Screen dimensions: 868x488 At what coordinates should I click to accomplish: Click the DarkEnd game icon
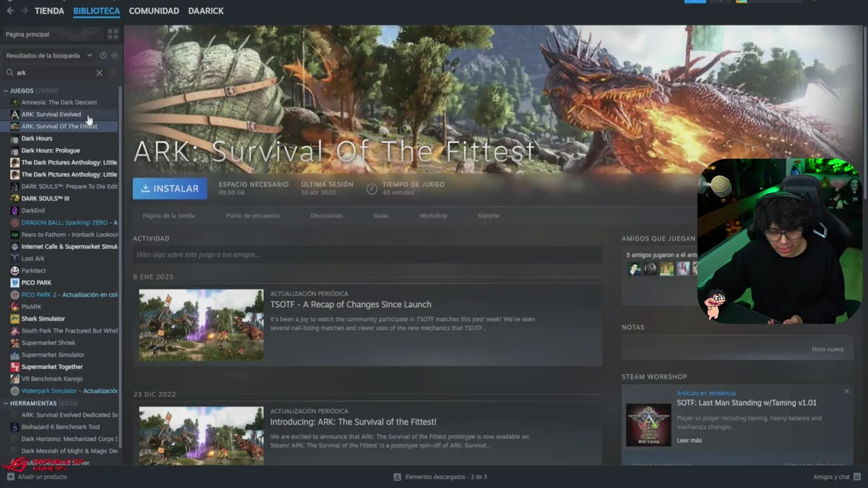pos(15,211)
